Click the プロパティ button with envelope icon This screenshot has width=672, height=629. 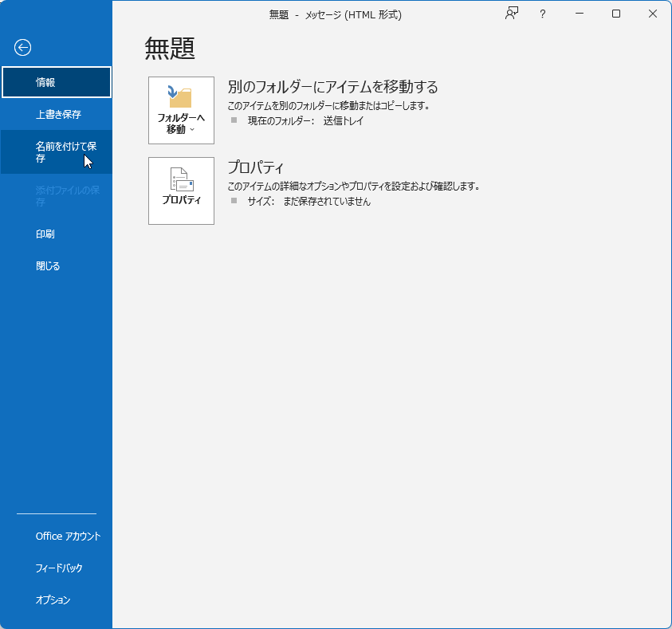pyautogui.click(x=181, y=191)
